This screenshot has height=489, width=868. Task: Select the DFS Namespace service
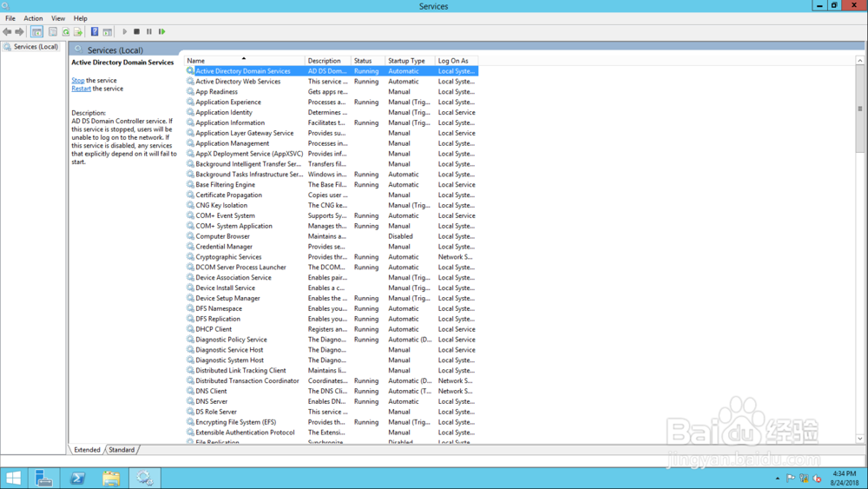coord(332,308)
